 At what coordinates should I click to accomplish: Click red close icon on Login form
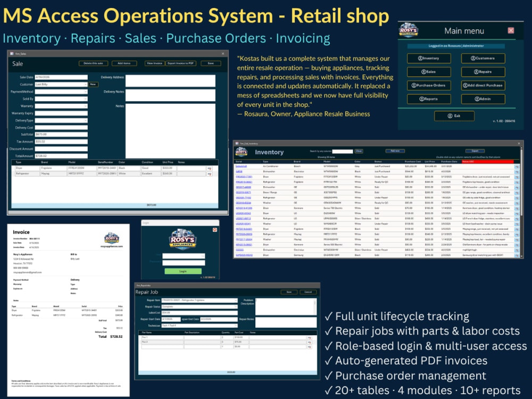coord(215,230)
